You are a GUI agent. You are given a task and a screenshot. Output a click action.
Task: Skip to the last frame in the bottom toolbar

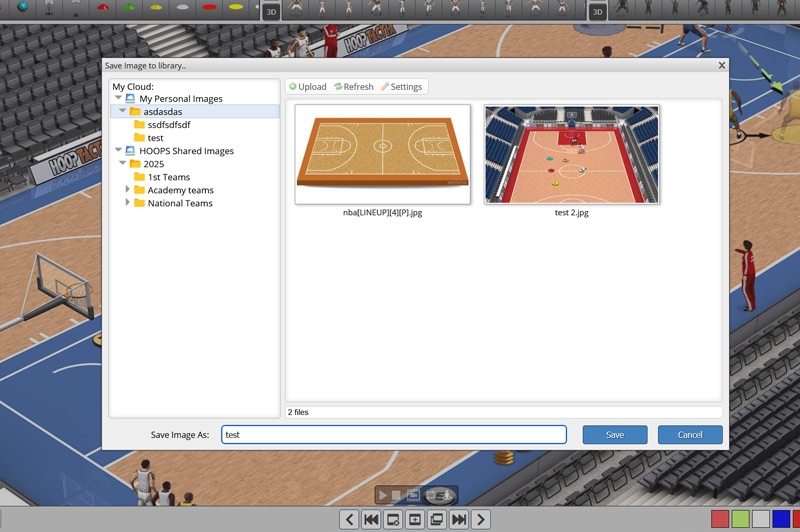459,519
